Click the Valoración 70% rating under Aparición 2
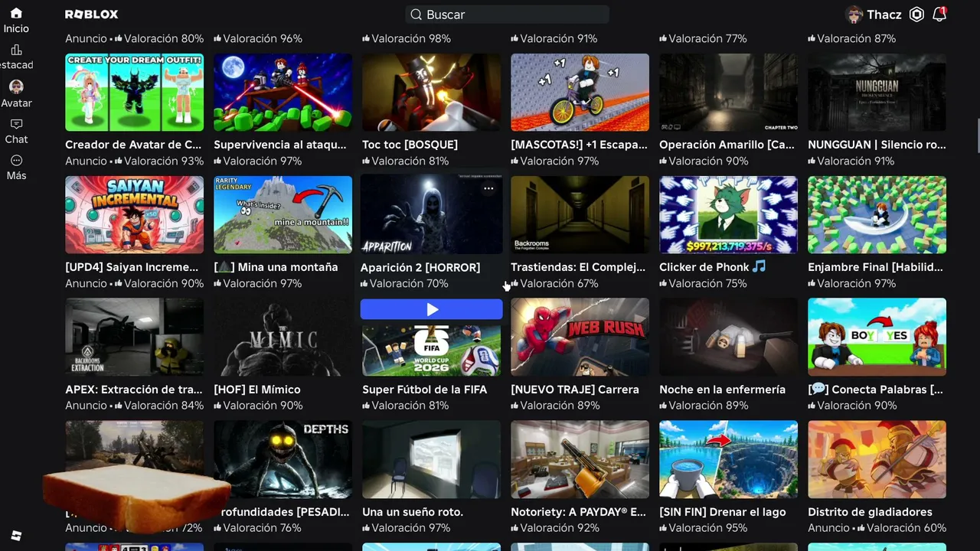 click(x=405, y=283)
